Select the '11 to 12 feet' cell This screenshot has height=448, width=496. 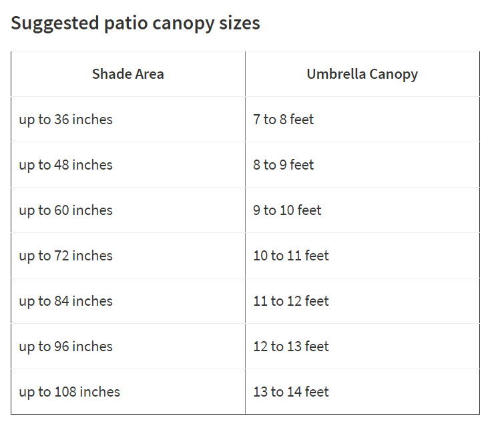coord(291,301)
